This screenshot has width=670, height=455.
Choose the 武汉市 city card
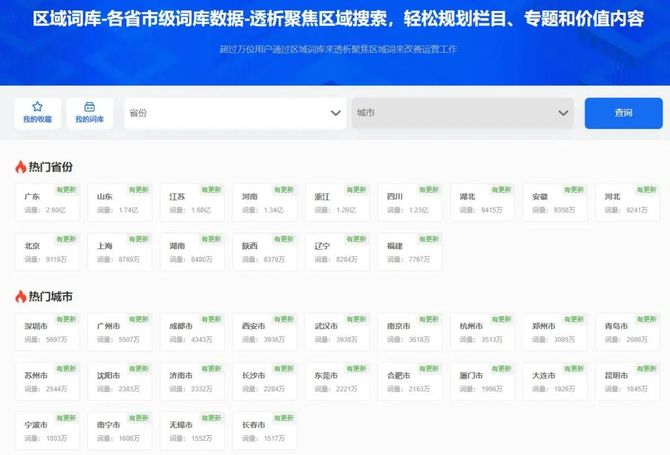point(338,332)
